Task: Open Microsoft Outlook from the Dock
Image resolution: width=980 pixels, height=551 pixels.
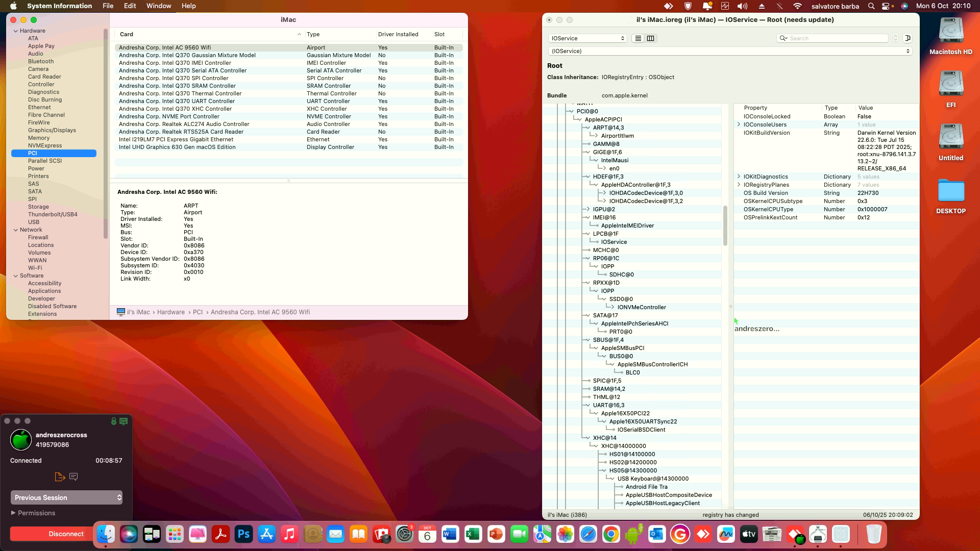Action: coord(657,534)
